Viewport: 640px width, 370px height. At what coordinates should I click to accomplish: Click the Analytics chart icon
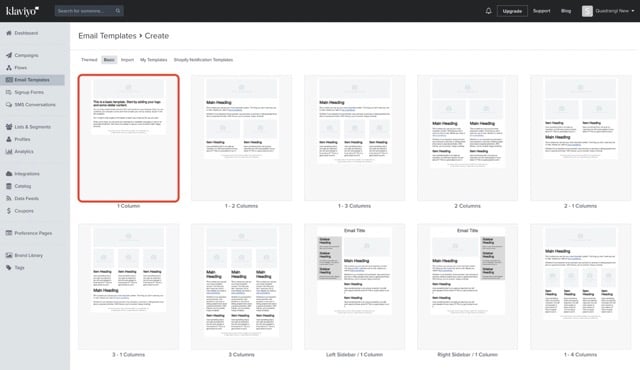point(9,151)
